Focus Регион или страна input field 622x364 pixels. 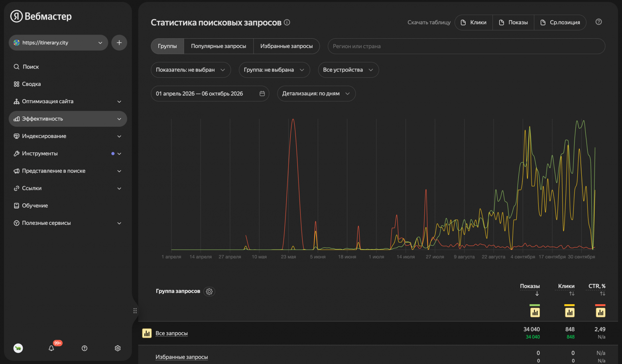pos(466,46)
